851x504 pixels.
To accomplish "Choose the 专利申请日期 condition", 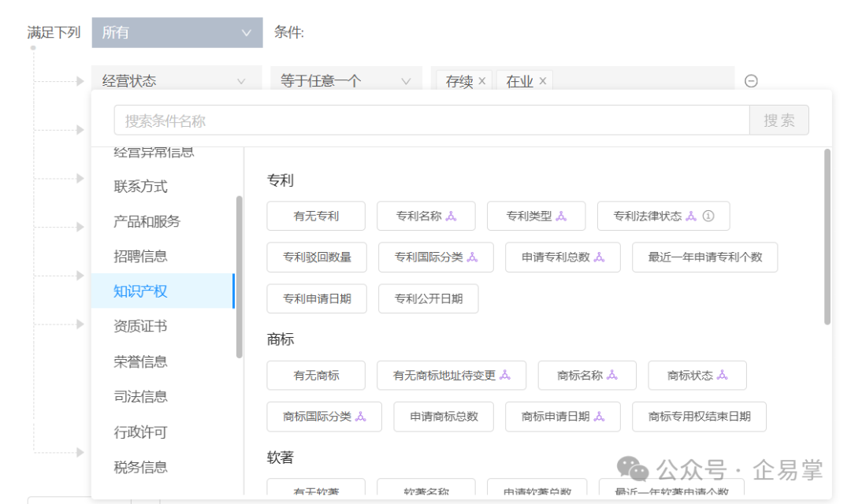I will tap(317, 298).
